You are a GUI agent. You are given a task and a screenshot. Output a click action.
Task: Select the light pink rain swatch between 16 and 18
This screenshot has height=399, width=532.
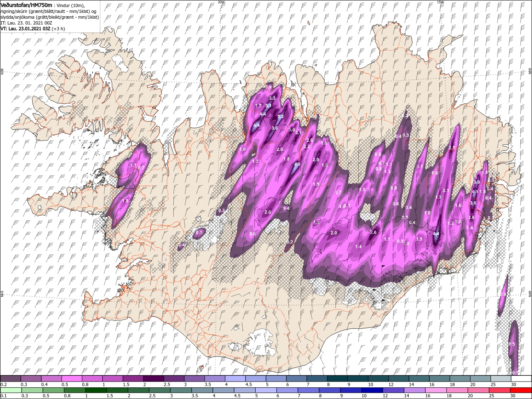tap(436, 390)
